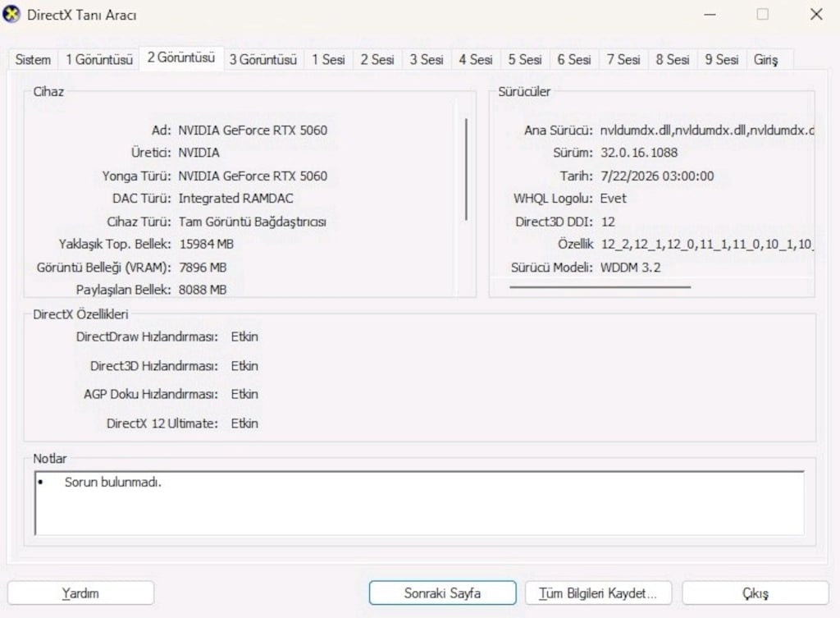This screenshot has height=618, width=840.
Task: Open the 1 Görüntüsü tab
Action: click(x=99, y=59)
